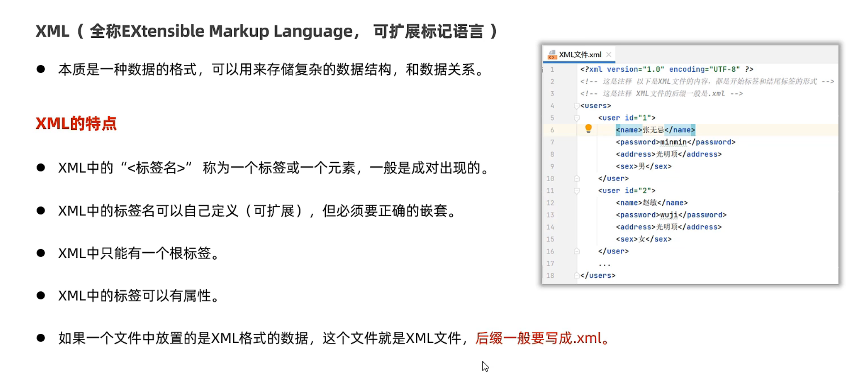Click the XML file icon on the tab
Image resolution: width=868 pixels, height=386 pixels.
tap(552, 54)
